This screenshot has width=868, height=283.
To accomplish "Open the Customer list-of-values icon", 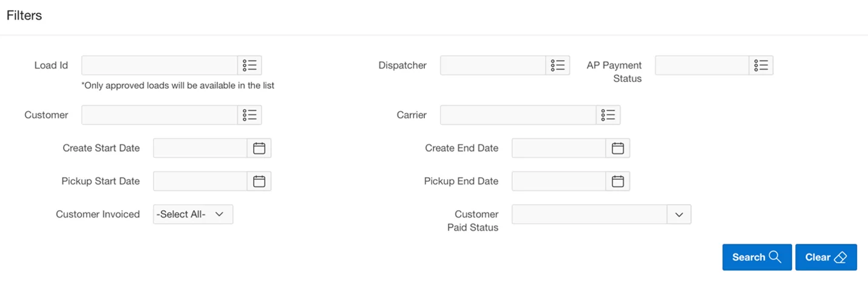I will (249, 115).
